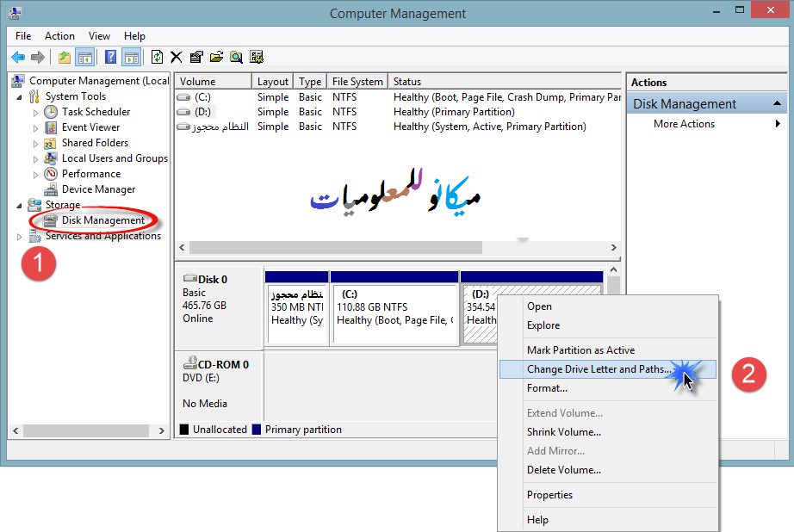Sort by the Status column header
794x532 pixels.
505,82
